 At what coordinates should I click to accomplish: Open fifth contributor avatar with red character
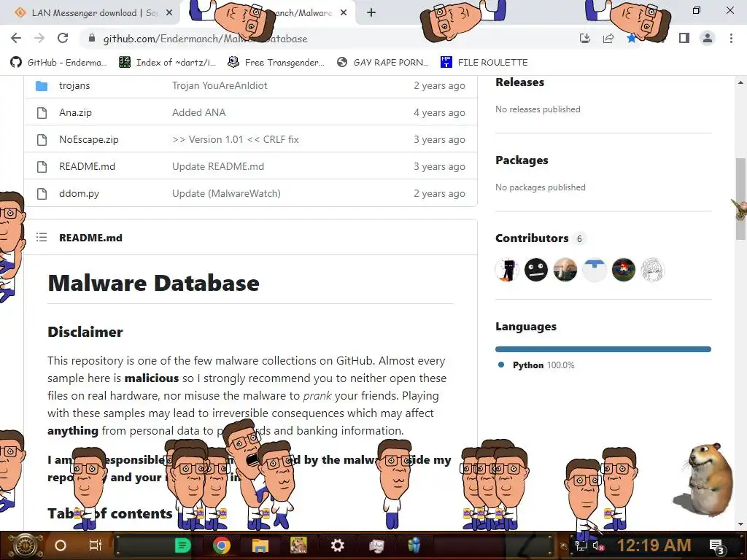[623, 270]
